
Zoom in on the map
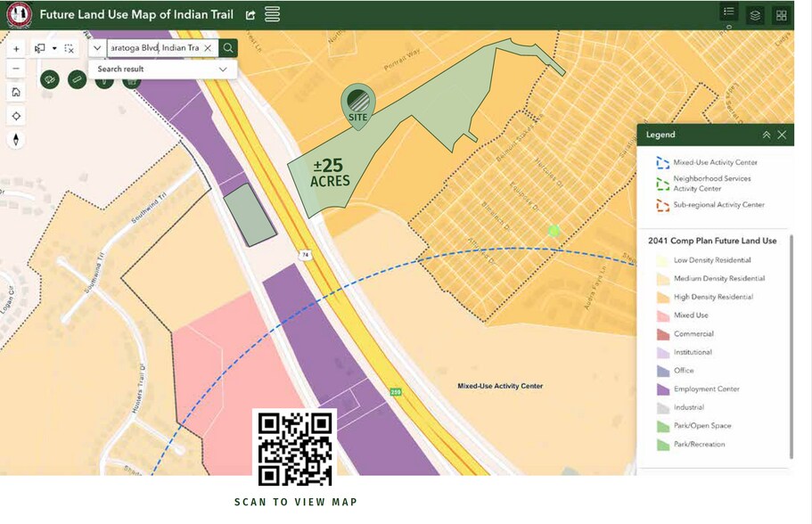click(16, 49)
